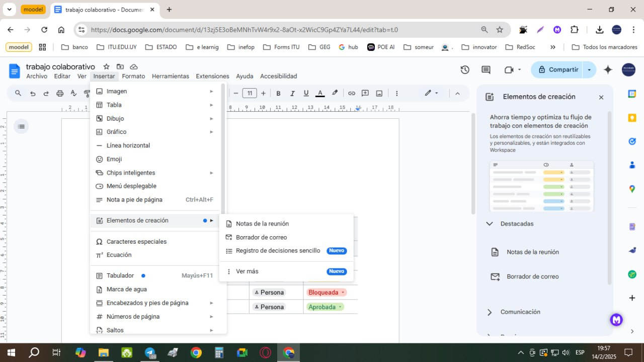Toggle spell check icon
644x362 pixels.
point(73,93)
